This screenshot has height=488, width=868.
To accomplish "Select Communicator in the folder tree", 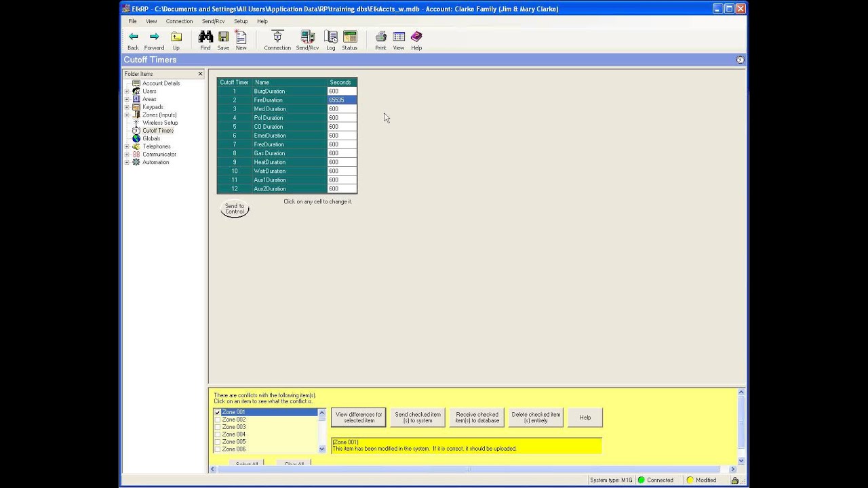I will click(159, 155).
